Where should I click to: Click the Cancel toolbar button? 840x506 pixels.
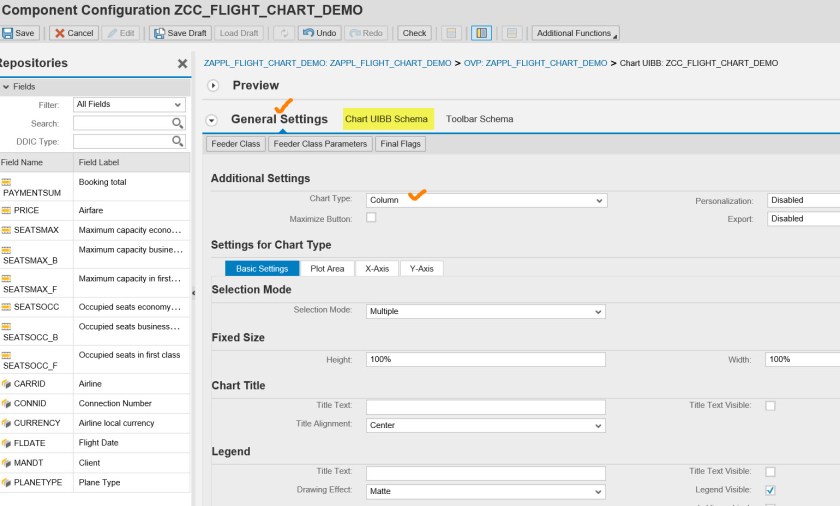click(74, 33)
